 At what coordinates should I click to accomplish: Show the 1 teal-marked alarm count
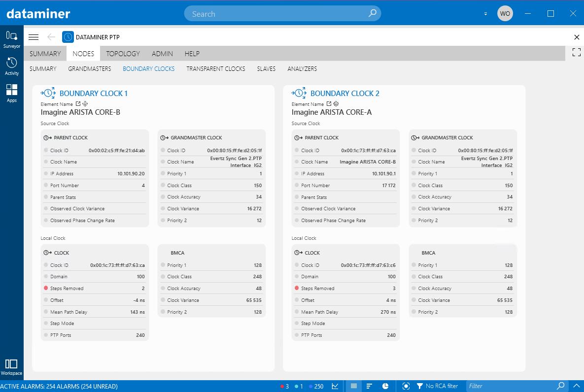[x=299, y=386]
